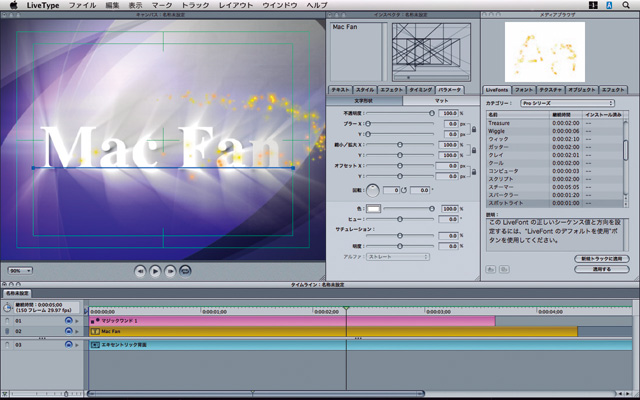Click the timeline playhead marker
Image resolution: width=640 pixels, height=400 pixels.
click(x=346, y=308)
